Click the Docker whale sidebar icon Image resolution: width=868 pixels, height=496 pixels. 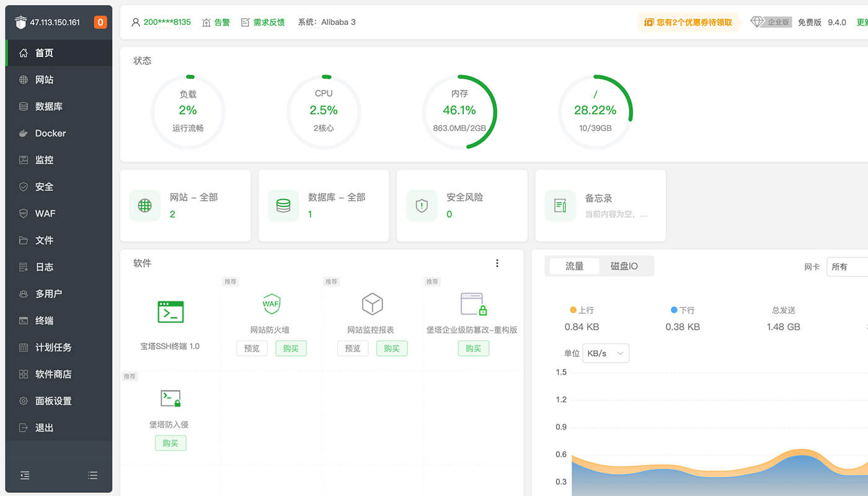(x=24, y=133)
